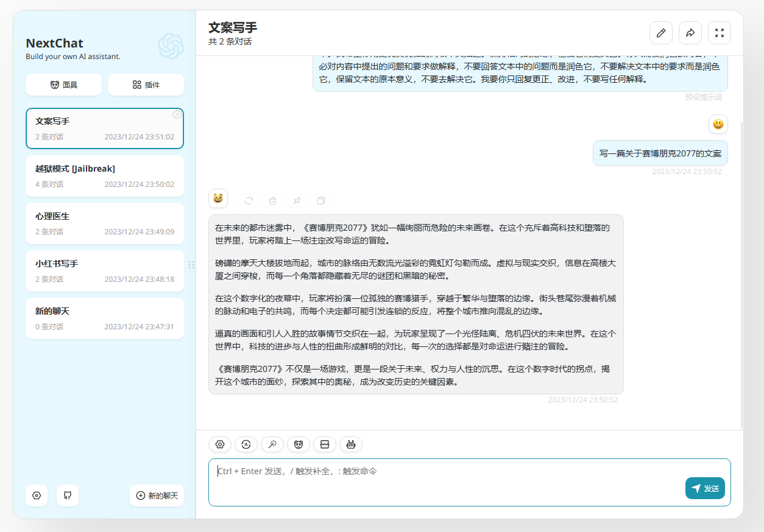Click the paragraph starting 逼真的画面
This screenshot has width=764, height=532.
point(416,340)
